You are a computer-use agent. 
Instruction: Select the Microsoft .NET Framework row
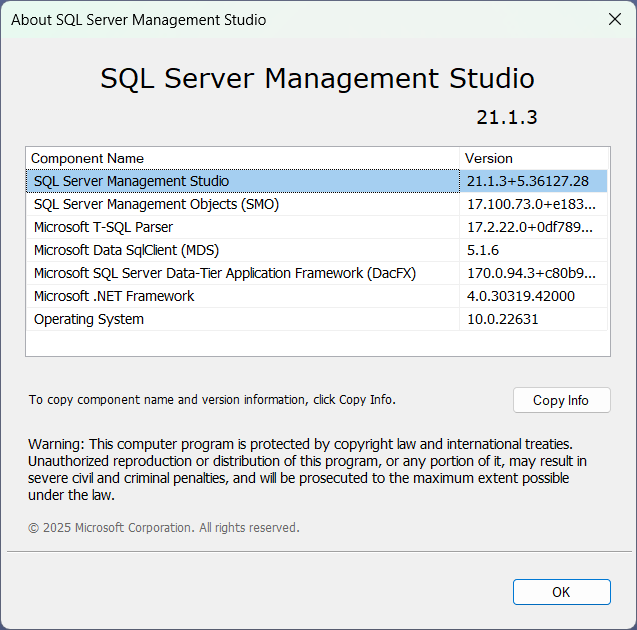[317, 296]
